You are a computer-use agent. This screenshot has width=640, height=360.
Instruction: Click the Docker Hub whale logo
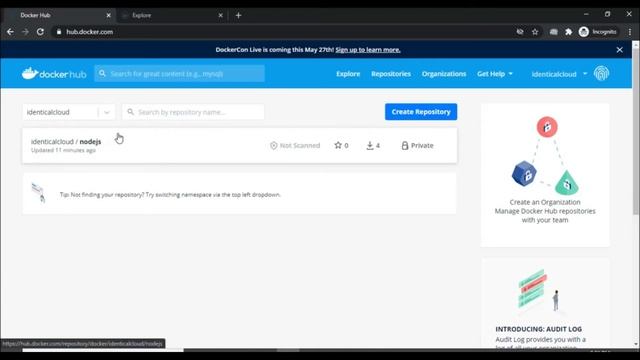point(54,73)
